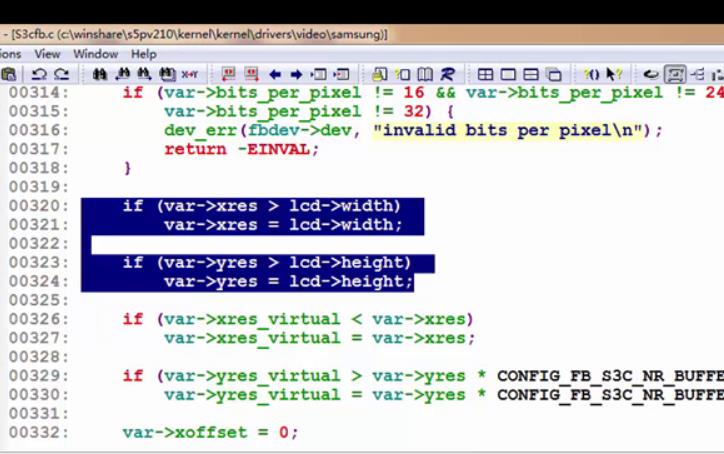Click line number 00325

coord(38,300)
